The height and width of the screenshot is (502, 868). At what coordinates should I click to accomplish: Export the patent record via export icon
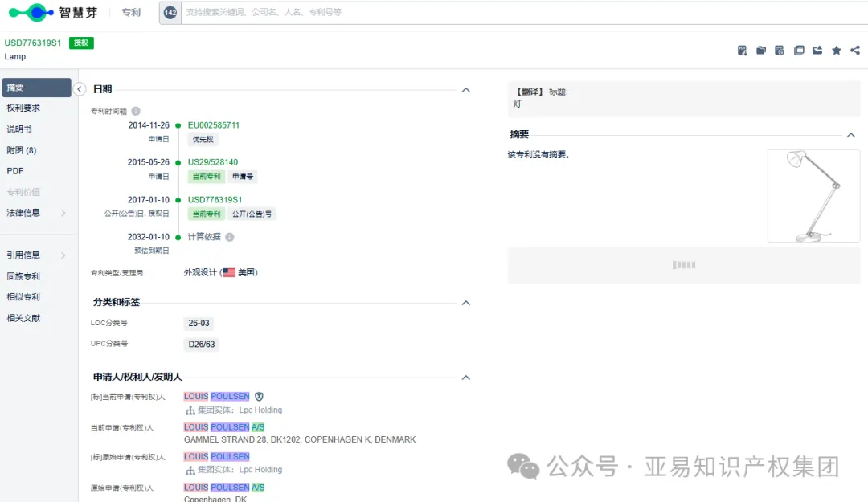(x=817, y=50)
